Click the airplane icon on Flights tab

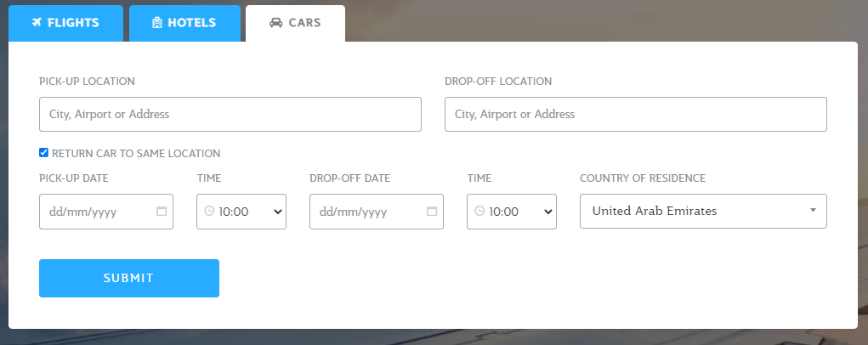click(x=37, y=23)
